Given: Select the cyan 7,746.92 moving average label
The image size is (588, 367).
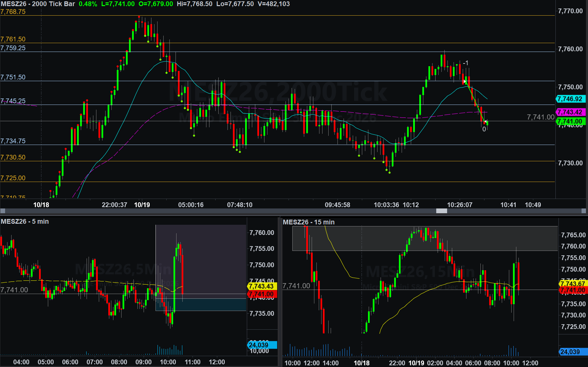Looking at the screenshot, I should 570,99.
